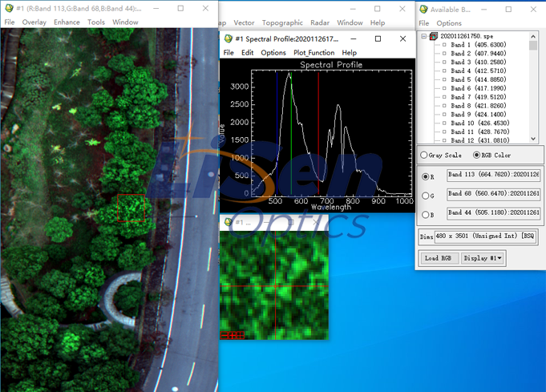Viewport: 546px width, 392px height.
Task: Click the blue band marker line in the spectral plot
Action: 277,133
